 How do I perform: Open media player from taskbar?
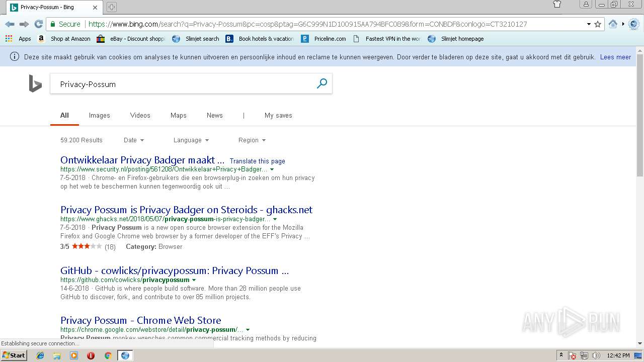(x=74, y=355)
